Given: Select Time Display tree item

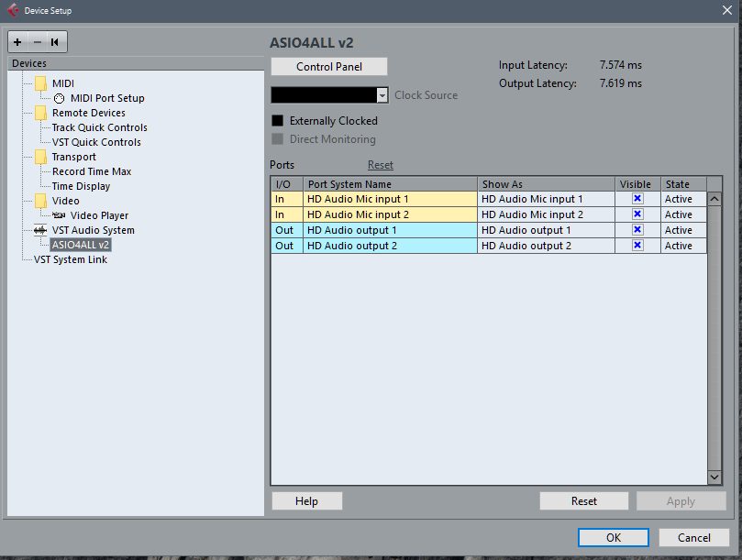Looking at the screenshot, I should [81, 186].
